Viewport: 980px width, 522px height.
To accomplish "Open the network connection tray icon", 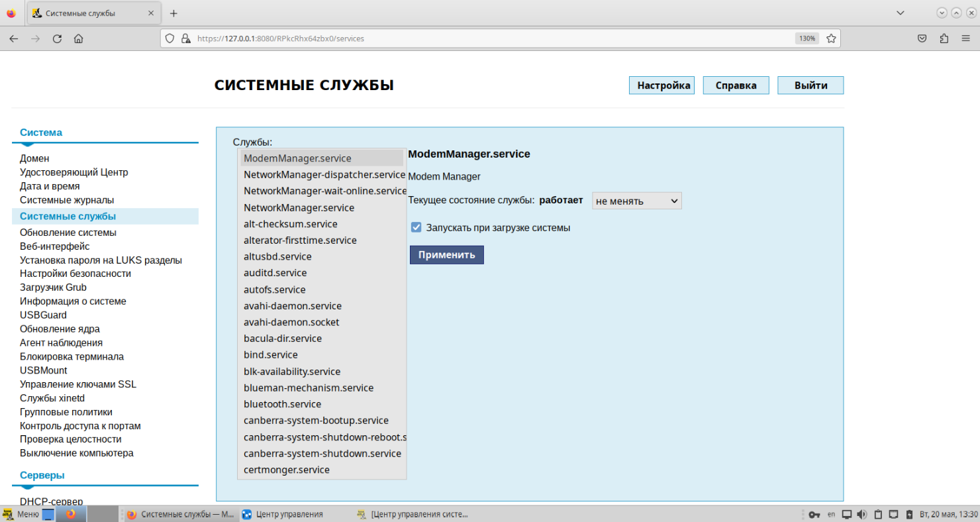I will (x=893, y=514).
